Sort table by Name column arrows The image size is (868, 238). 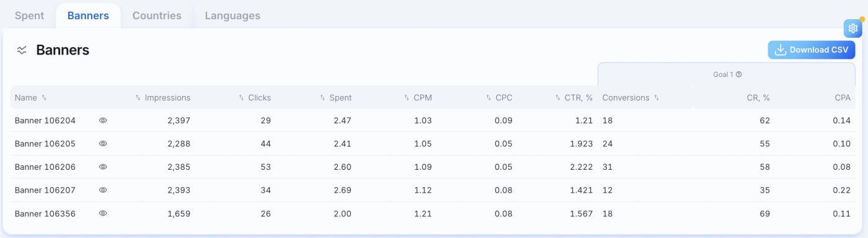[44, 98]
